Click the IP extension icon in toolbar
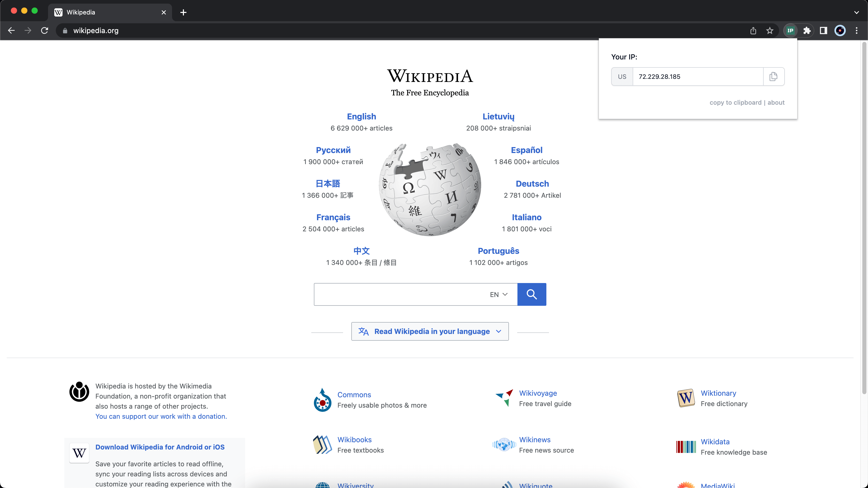This screenshot has height=488, width=868. click(x=790, y=31)
